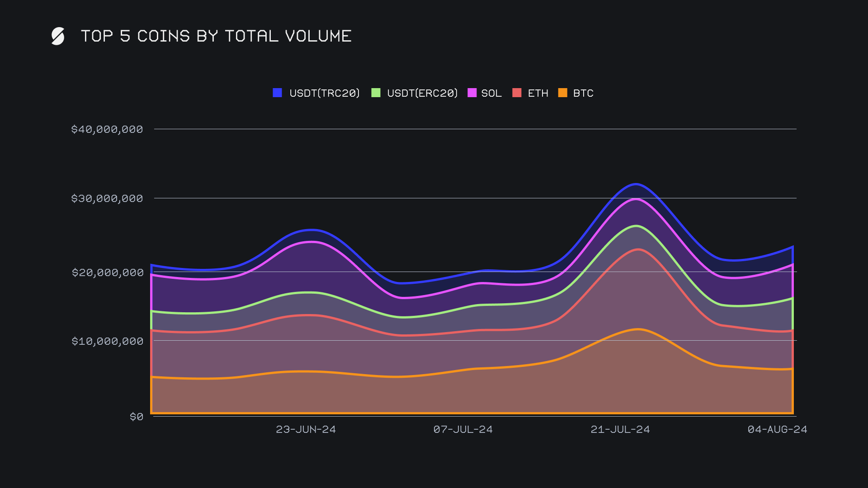Screen dimensions: 868x488
Task: Click the 04-AUG-24 axis label
Action: coord(777,429)
